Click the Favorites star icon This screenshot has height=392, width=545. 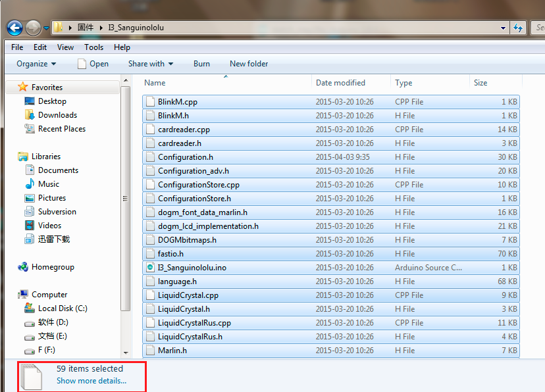point(23,87)
